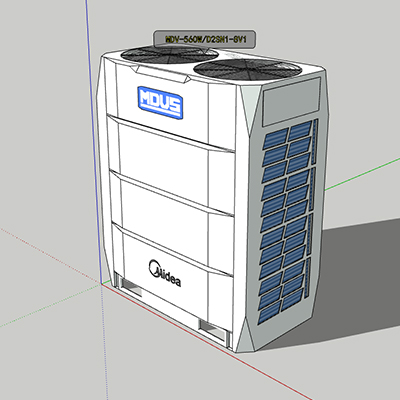Click the right base vent slot at the bottom
This screenshot has width=400, height=400.
tap(213, 330)
